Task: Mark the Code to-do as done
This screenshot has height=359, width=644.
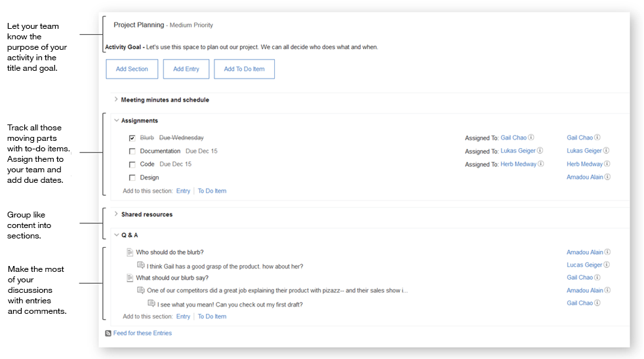Action: coord(132,164)
